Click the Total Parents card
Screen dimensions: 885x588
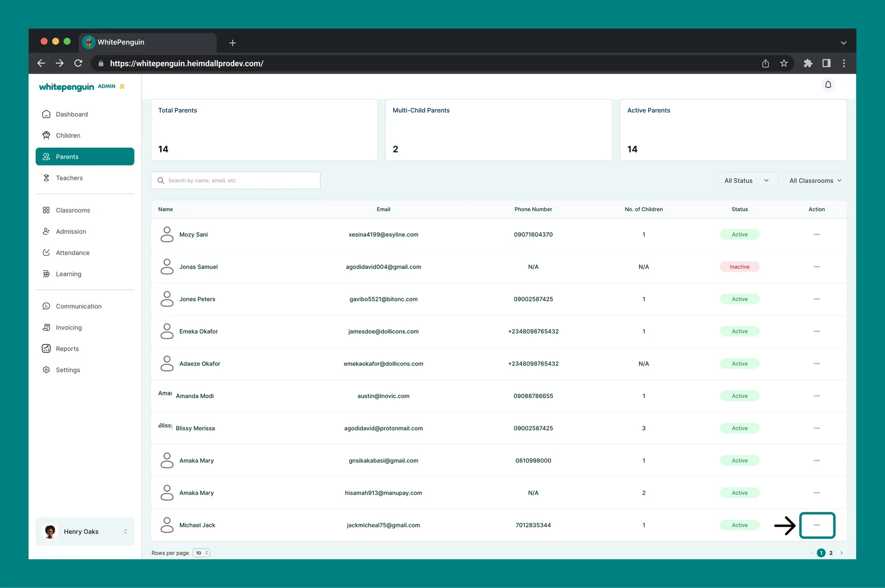tap(264, 130)
